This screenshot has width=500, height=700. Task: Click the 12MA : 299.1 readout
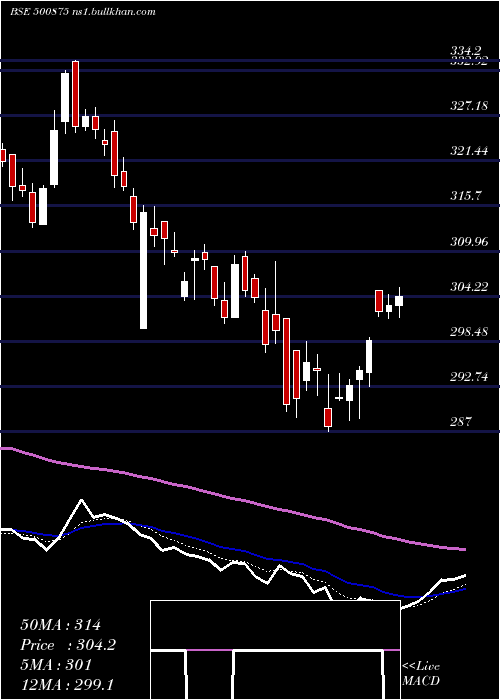pyautogui.click(x=67, y=684)
